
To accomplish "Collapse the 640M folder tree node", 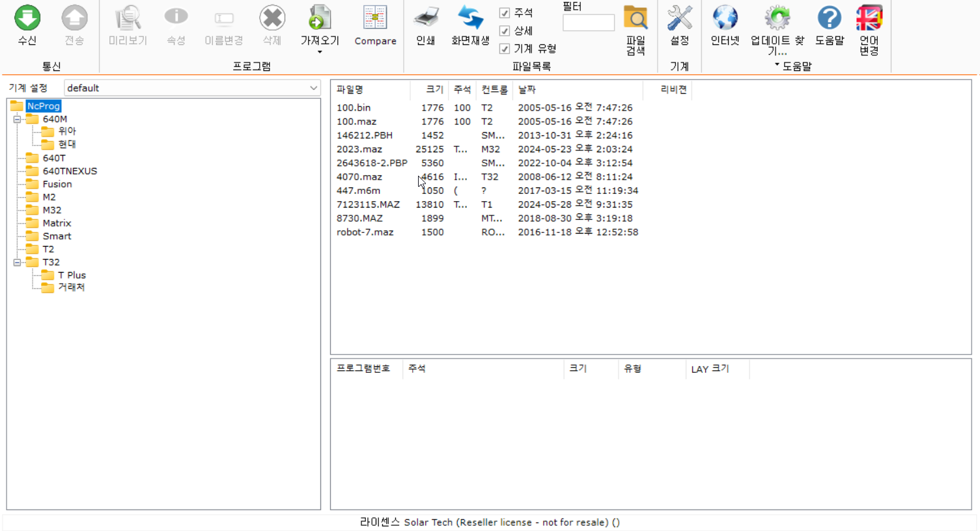I will 18,119.
